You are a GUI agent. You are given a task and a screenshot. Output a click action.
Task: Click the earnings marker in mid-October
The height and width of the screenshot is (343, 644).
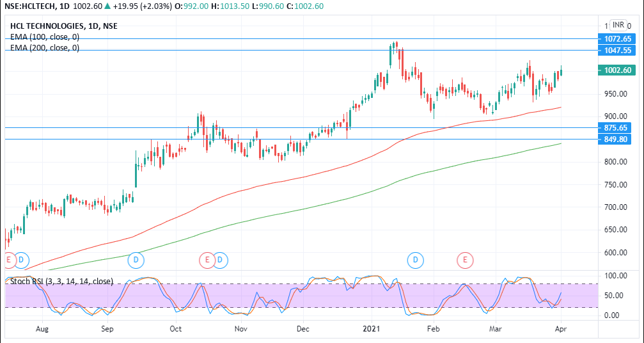click(207, 260)
